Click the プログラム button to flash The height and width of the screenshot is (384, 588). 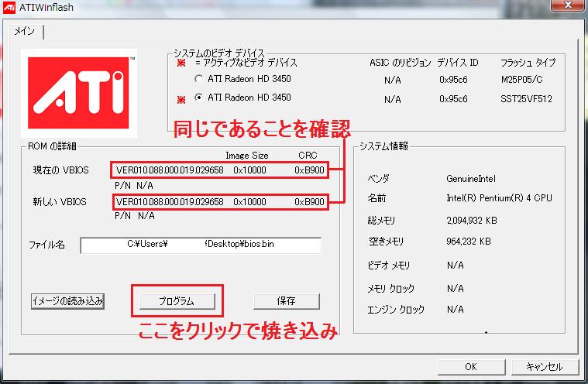click(x=177, y=301)
